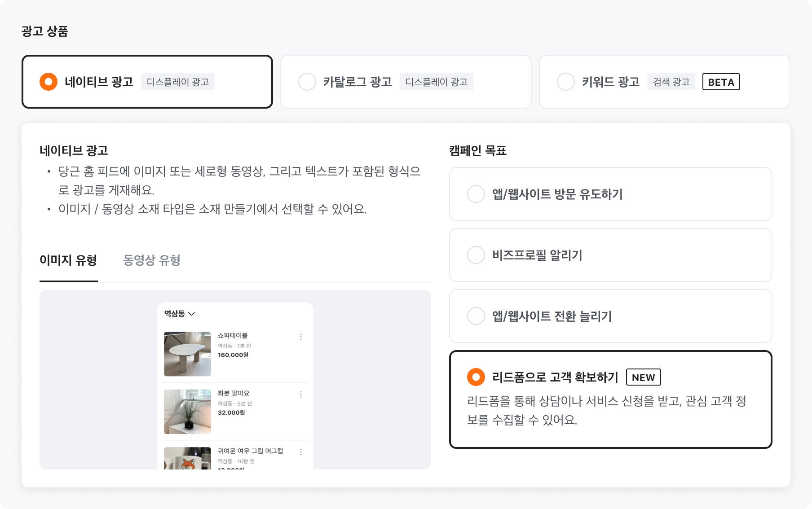
Task: Click the 검색 광고 tag label
Action: point(671,82)
